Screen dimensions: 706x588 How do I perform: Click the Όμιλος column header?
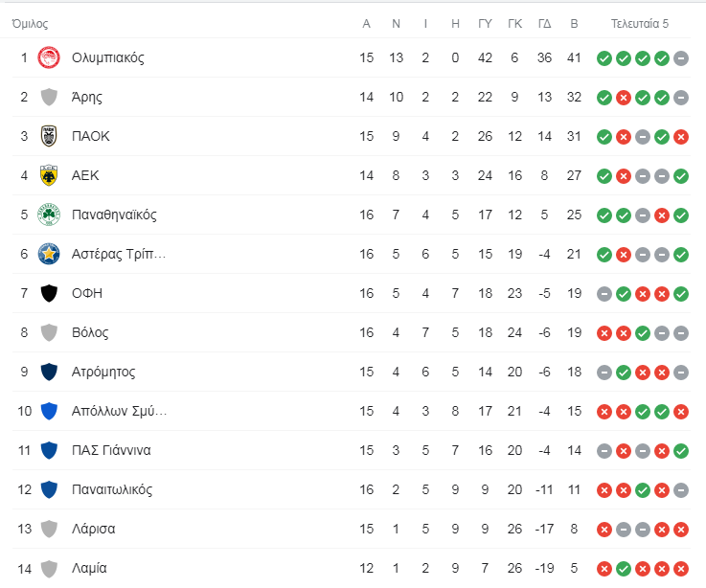click(x=30, y=23)
